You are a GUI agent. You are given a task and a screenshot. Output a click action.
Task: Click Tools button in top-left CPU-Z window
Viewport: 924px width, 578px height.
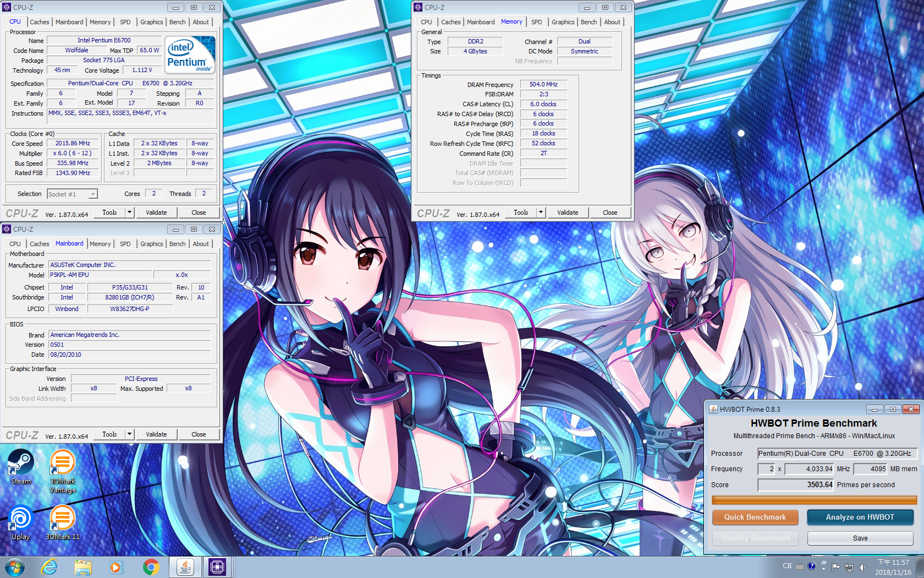(109, 212)
